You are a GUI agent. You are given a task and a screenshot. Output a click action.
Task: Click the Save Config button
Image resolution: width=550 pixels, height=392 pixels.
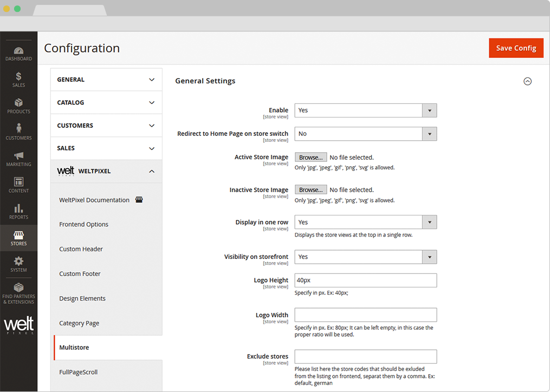click(515, 48)
